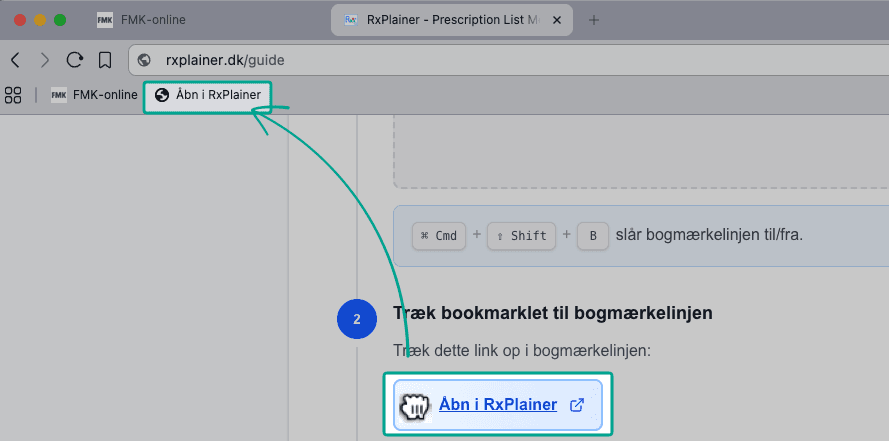Screen dimensions: 889x441
Task: Open a new tab with the plus button
Action: point(594,20)
